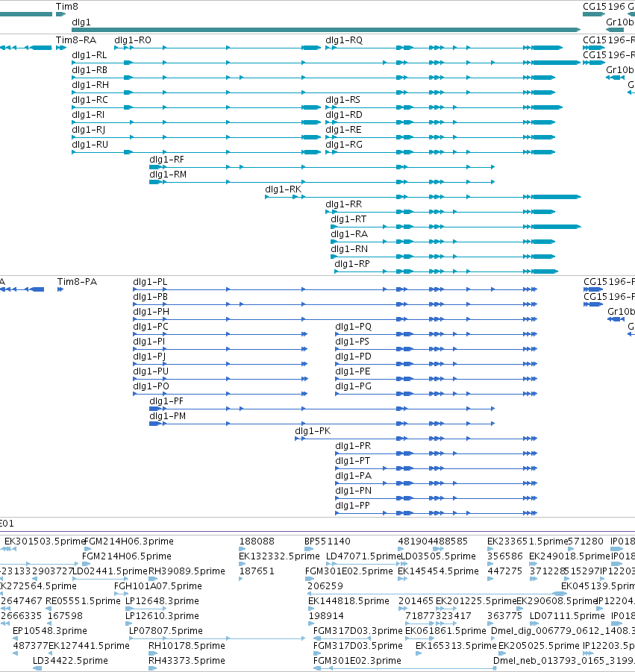635x672 pixels.
Task: Open the RH10178.5prime EST label
Action: point(187,646)
